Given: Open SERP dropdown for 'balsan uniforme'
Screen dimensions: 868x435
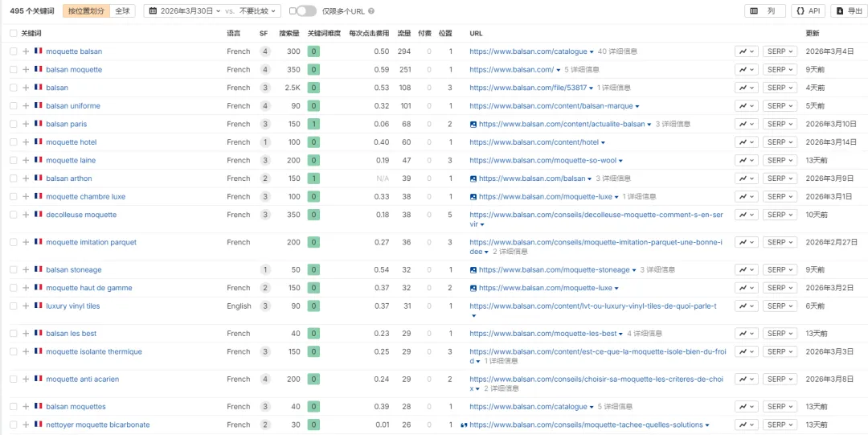Looking at the screenshot, I should pos(780,106).
